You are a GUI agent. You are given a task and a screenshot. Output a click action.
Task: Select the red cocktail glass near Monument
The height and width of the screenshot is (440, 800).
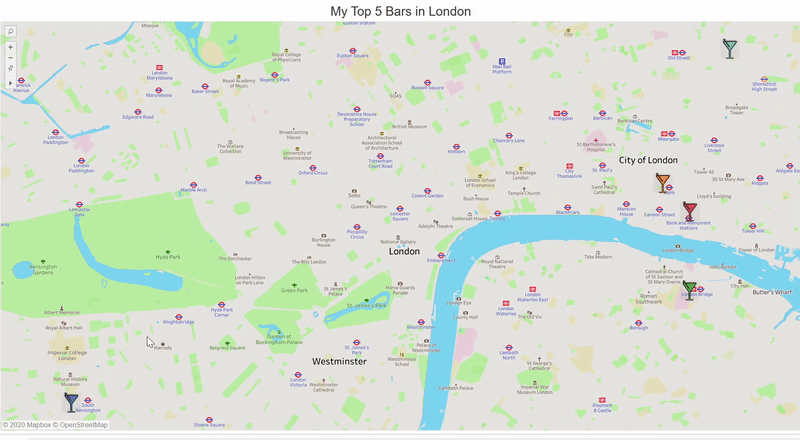[690, 211]
